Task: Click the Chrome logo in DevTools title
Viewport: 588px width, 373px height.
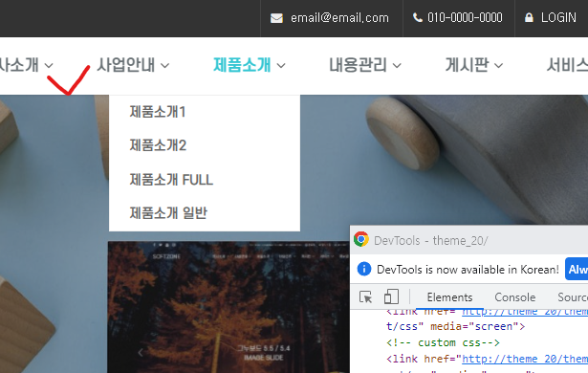Action: (x=361, y=239)
